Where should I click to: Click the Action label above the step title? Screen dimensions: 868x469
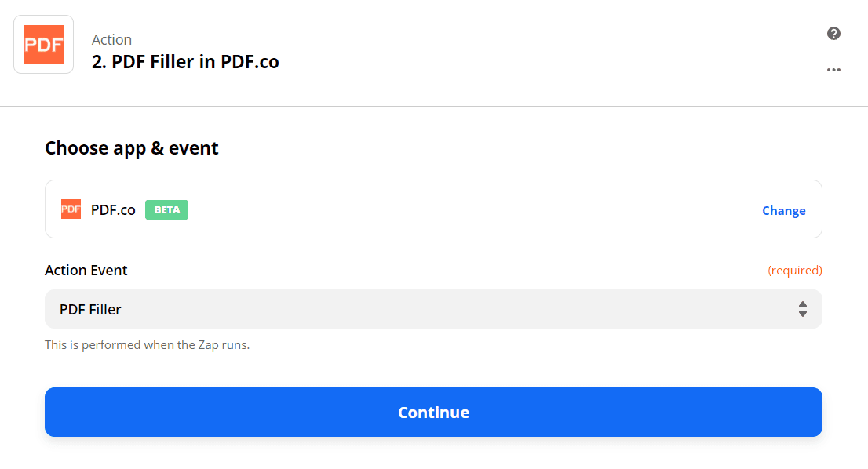pyautogui.click(x=112, y=39)
